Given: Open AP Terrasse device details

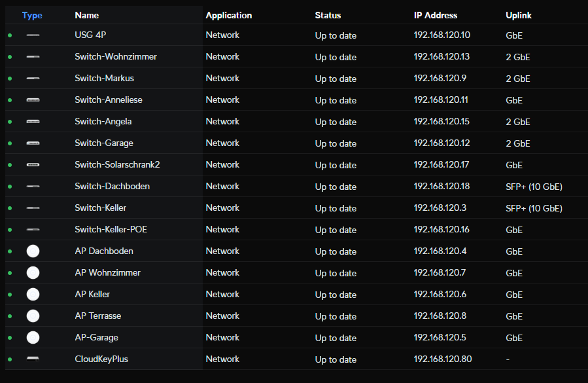Looking at the screenshot, I should click(x=98, y=316).
